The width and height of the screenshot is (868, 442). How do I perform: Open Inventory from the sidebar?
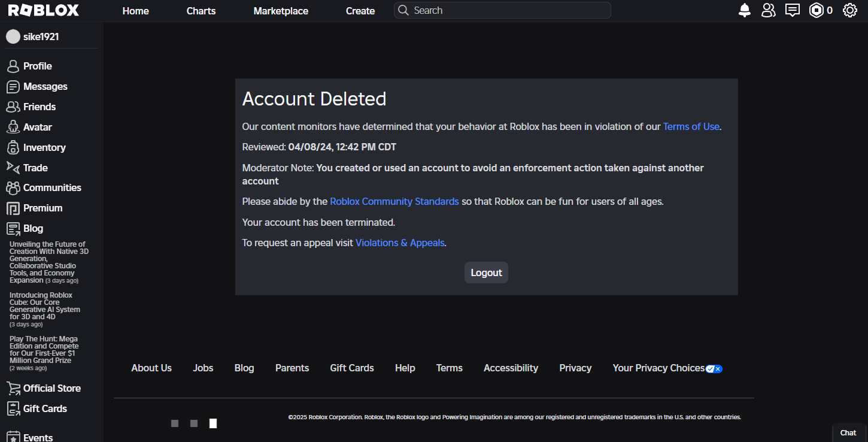click(44, 147)
